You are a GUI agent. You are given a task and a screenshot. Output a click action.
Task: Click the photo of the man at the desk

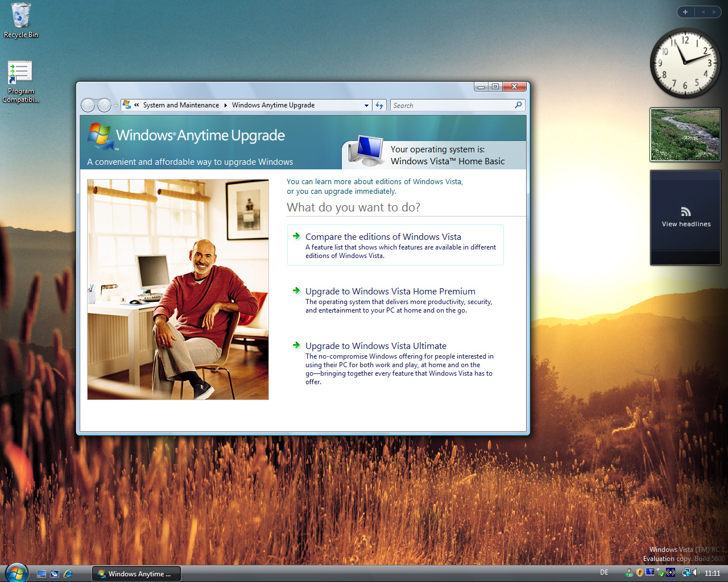(178, 289)
